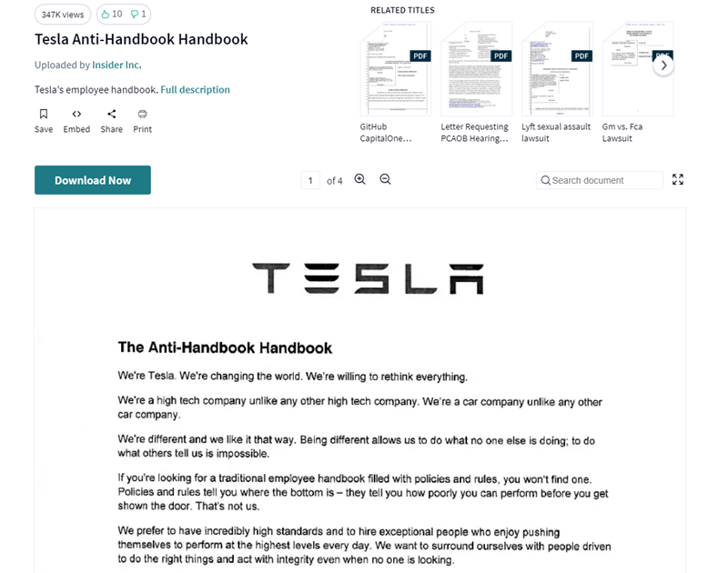Screen dimensions: 728x573
Task: Click the thumbs-up likes count
Action: tap(112, 15)
